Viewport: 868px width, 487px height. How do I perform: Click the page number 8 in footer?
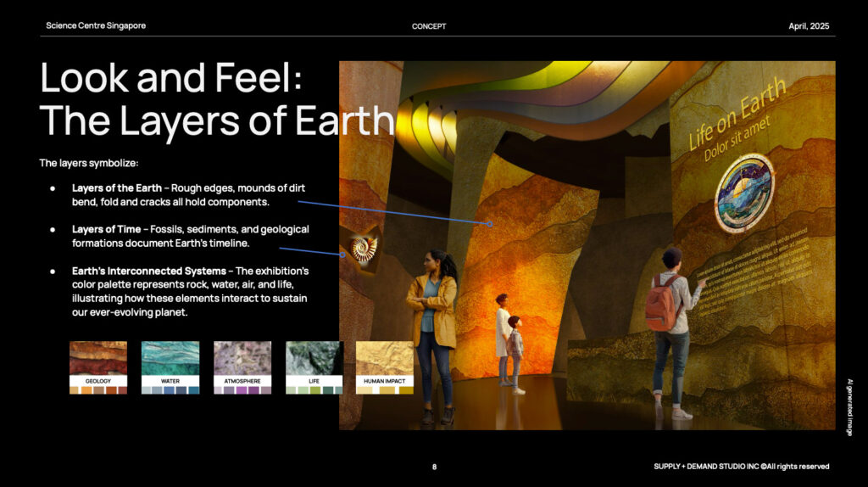coord(434,466)
